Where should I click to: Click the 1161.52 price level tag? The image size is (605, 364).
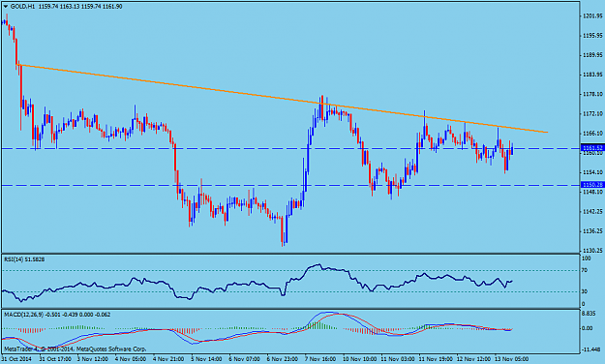coord(592,148)
